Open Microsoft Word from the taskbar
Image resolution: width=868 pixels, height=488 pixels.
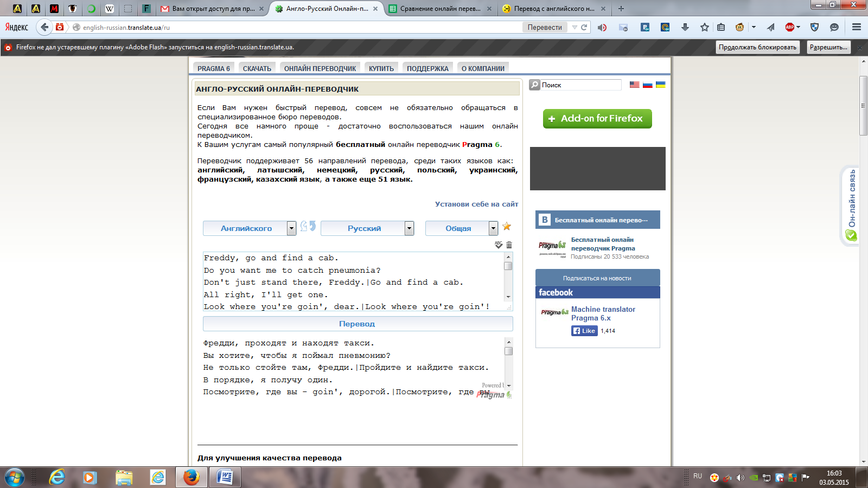[225, 477]
